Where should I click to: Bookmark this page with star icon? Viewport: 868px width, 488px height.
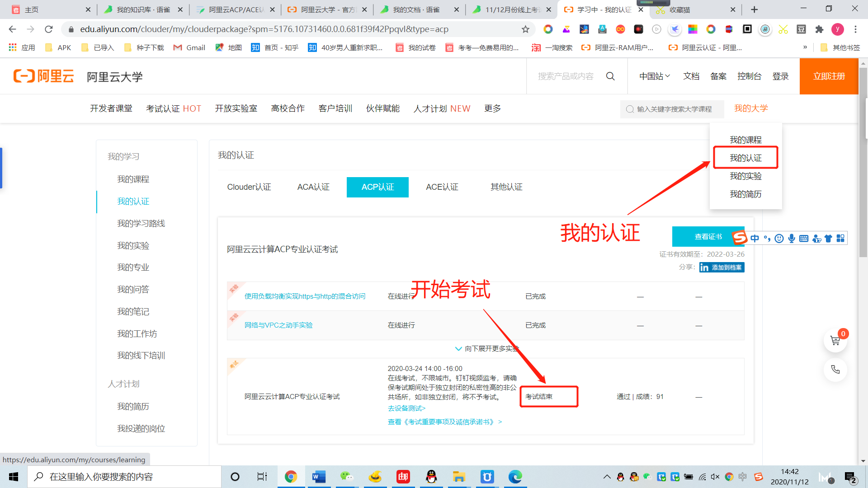pyautogui.click(x=525, y=29)
